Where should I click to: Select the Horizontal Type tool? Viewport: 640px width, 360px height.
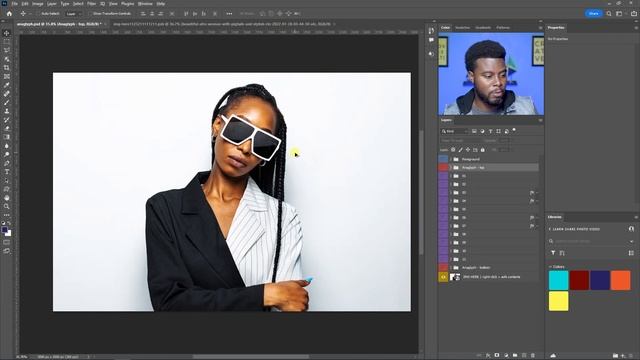pyautogui.click(x=7, y=172)
